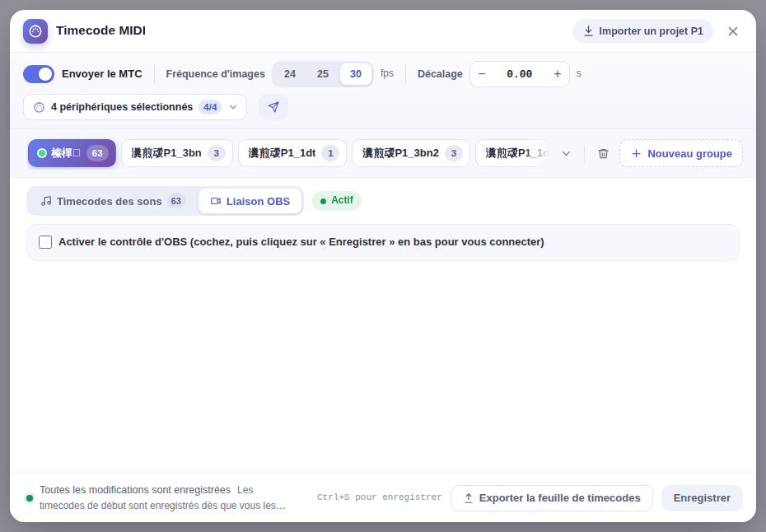This screenshot has width=766, height=532.
Task: Select the group ending in P1_1dt
Action: (292, 153)
